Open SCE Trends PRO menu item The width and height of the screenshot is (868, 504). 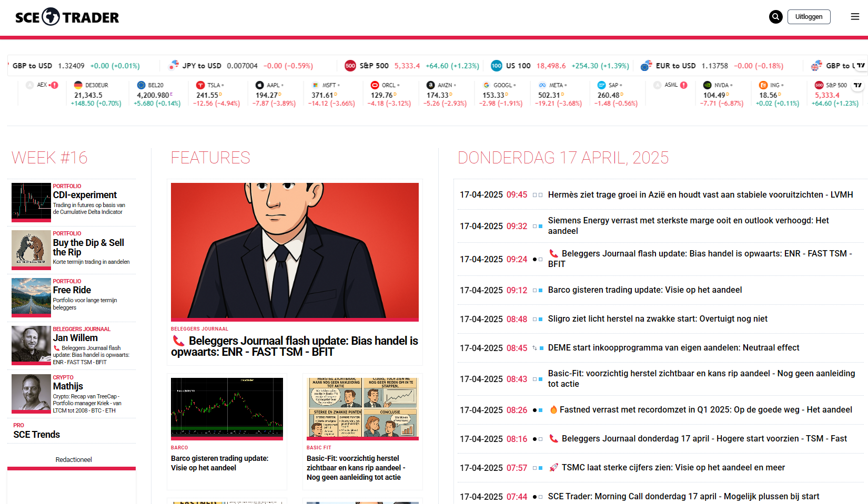pyautogui.click(x=37, y=435)
